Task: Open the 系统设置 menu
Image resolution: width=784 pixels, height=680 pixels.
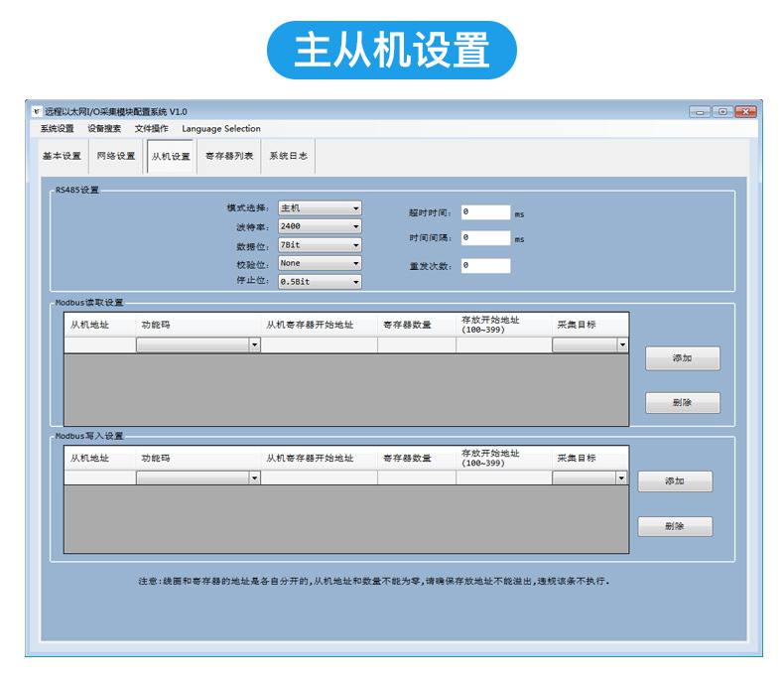Action: click(57, 129)
